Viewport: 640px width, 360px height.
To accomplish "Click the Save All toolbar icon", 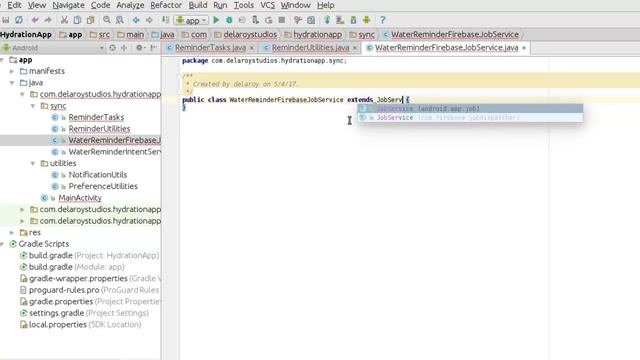I will click(x=6, y=20).
